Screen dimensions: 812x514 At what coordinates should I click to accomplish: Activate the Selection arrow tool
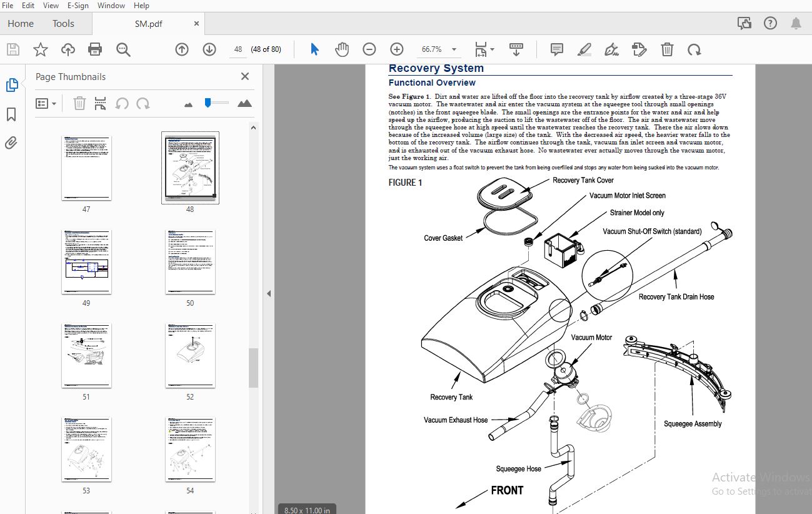click(314, 49)
